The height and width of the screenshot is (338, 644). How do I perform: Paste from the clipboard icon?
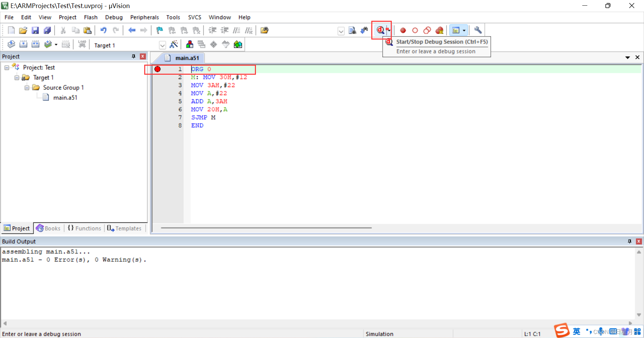pos(88,30)
